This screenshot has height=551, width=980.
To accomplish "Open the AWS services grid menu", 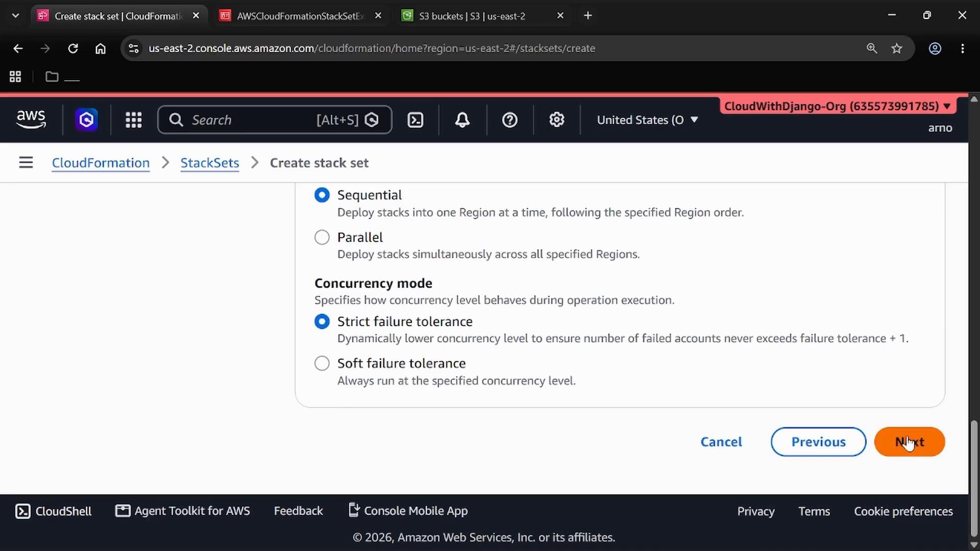I will [x=134, y=120].
